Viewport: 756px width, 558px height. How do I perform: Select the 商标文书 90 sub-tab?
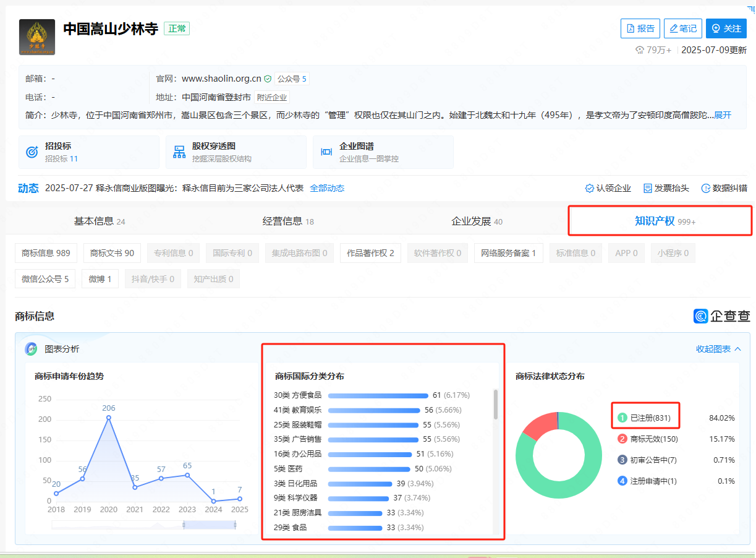[112, 253]
